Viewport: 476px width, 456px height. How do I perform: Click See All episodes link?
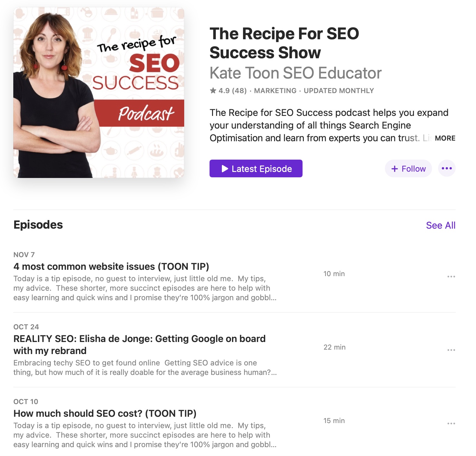(x=441, y=225)
